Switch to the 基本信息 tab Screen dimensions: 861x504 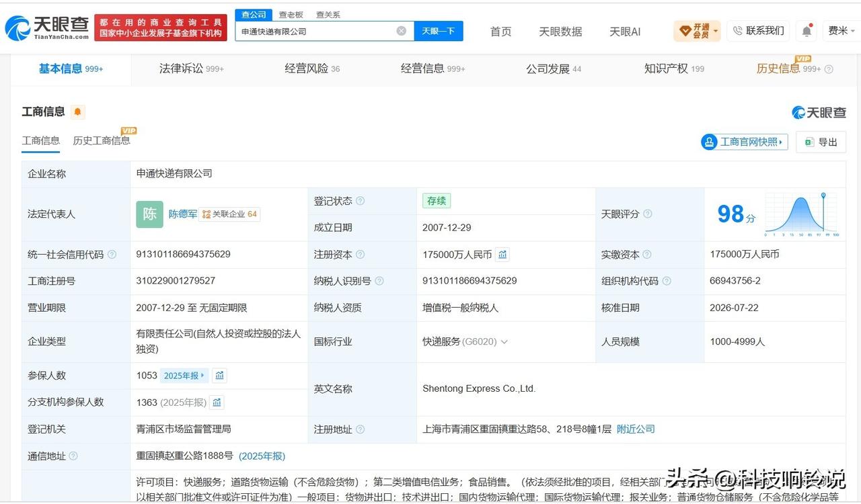pyautogui.click(x=71, y=69)
